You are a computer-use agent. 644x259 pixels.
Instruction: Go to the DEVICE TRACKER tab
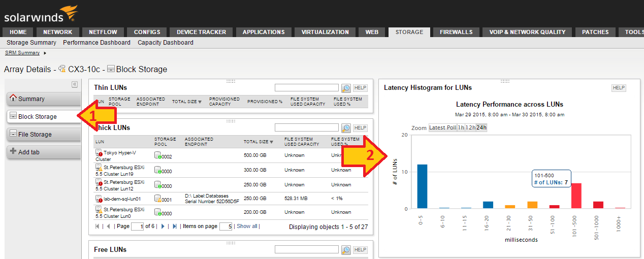[202, 32]
